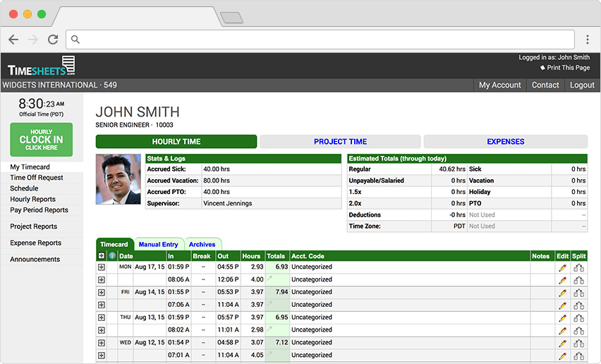Open the Contact page
The width and height of the screenshot is (601, 364).
(545, 85)
